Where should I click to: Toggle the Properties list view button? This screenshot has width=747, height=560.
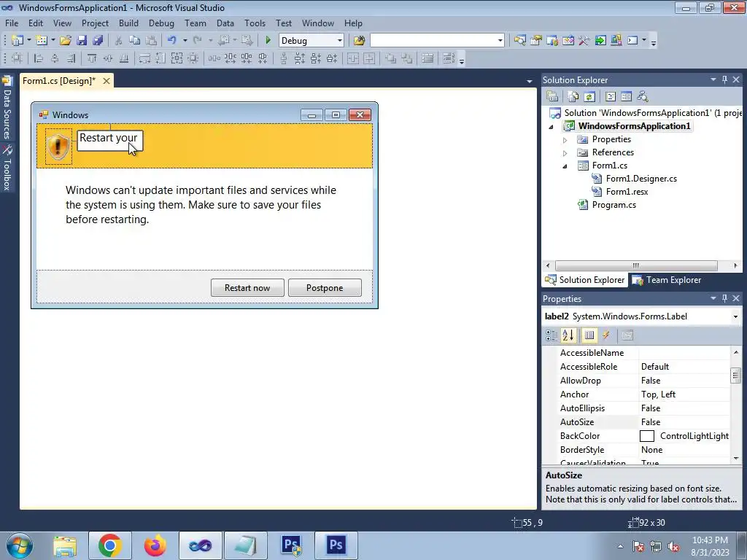589,335
